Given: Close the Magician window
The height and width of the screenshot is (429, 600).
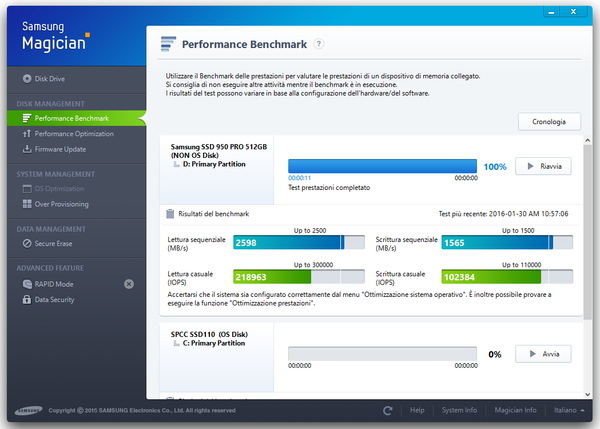Looking at the screenshot, I should (x=573, y=12).
